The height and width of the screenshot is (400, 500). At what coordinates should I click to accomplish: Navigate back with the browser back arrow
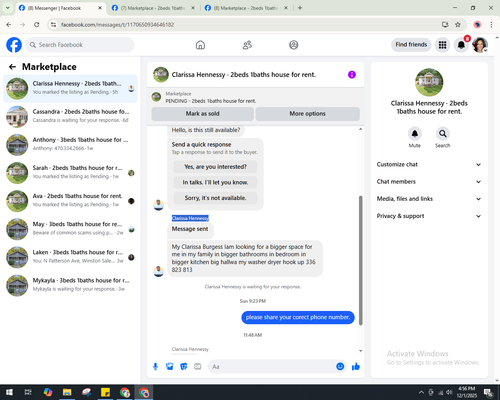pos(9,25)
